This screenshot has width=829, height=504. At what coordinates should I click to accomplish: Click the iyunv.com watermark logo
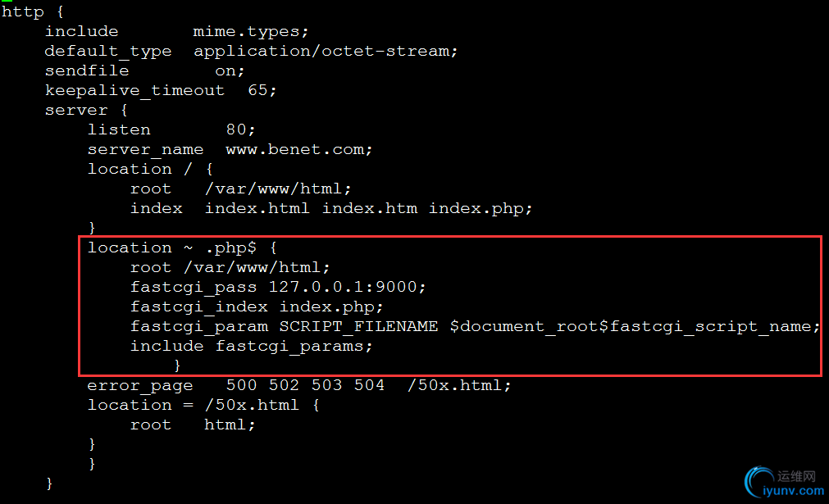[x=784, y=483]
